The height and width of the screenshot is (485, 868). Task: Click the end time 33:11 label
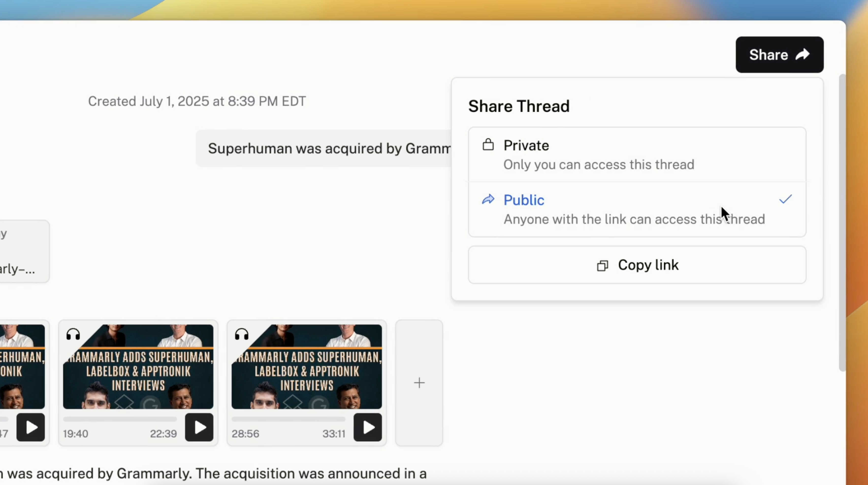click(334, 434)
